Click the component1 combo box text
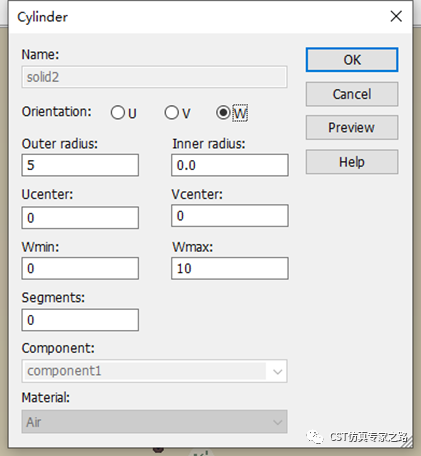This screenshot has width=421, height=456. click(64, 371)
